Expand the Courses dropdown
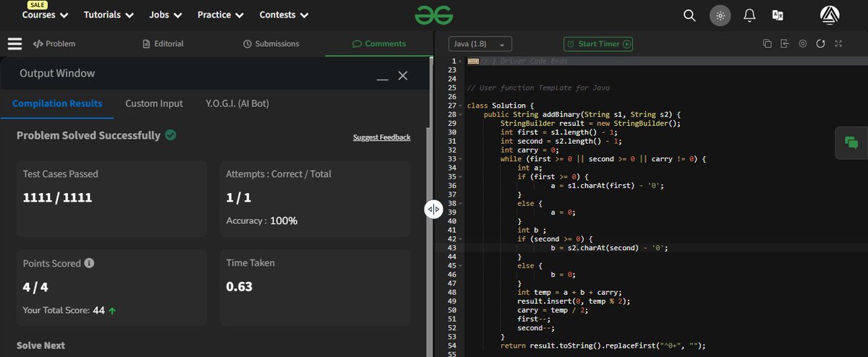 pyautogui.click(x=46, y=14)
